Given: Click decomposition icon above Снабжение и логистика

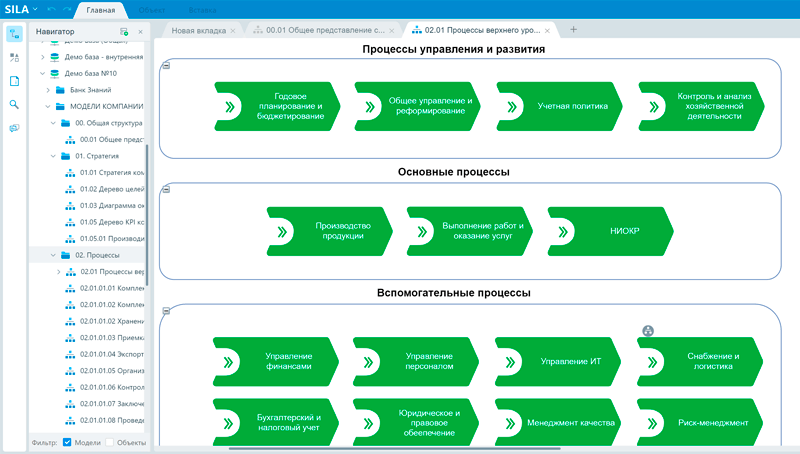Looking at the screenshot, I should coord(648,331).
